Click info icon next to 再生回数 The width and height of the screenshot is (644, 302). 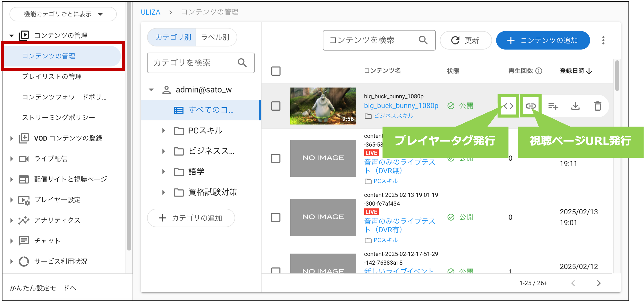pos(539,71)
